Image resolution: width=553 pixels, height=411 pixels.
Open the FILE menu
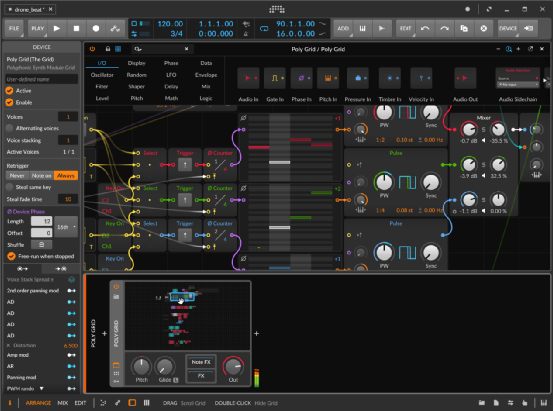[14, 29]
